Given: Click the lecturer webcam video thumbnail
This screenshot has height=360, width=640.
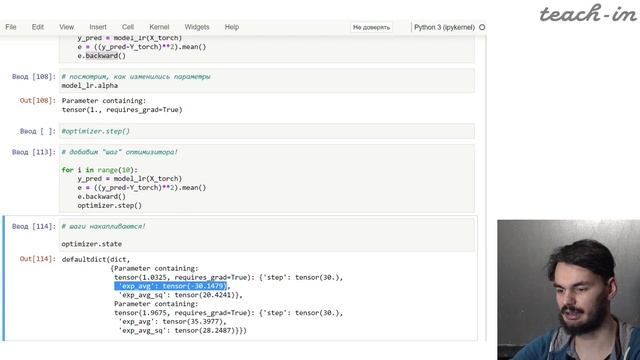Looking at the screenshot, I should 569,290.
